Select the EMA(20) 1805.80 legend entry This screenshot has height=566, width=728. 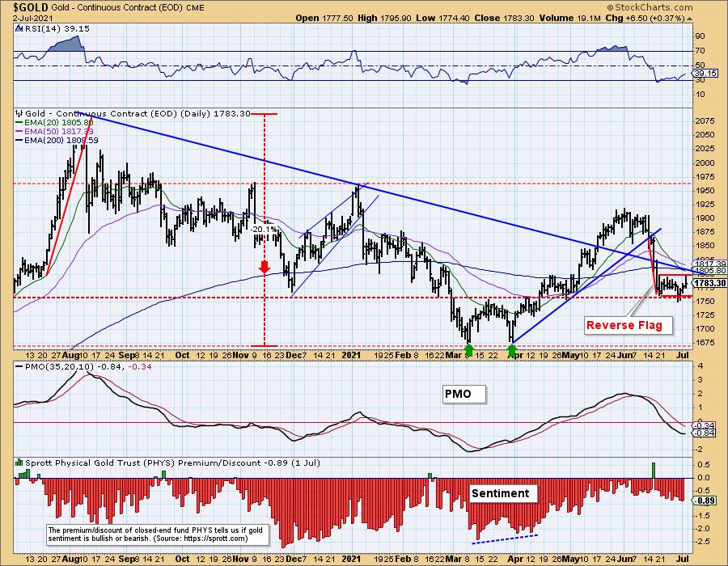tap(54, 123)
